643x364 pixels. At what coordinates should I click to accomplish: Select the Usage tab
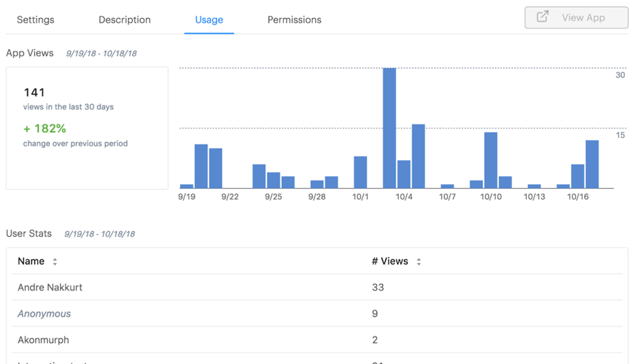[x=209, y=20]
